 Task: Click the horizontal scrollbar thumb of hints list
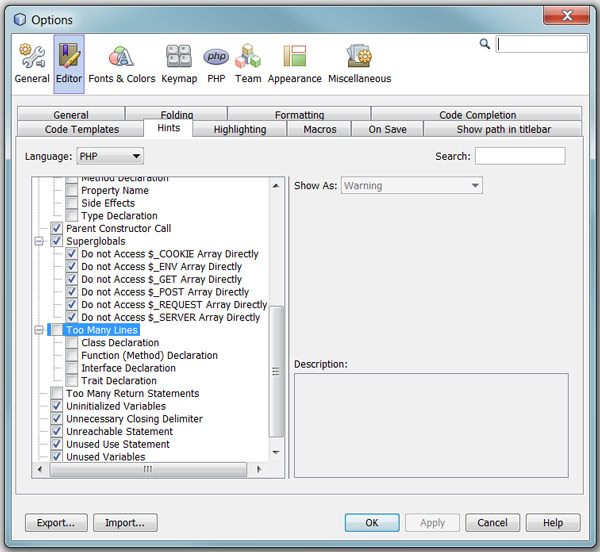148,469
